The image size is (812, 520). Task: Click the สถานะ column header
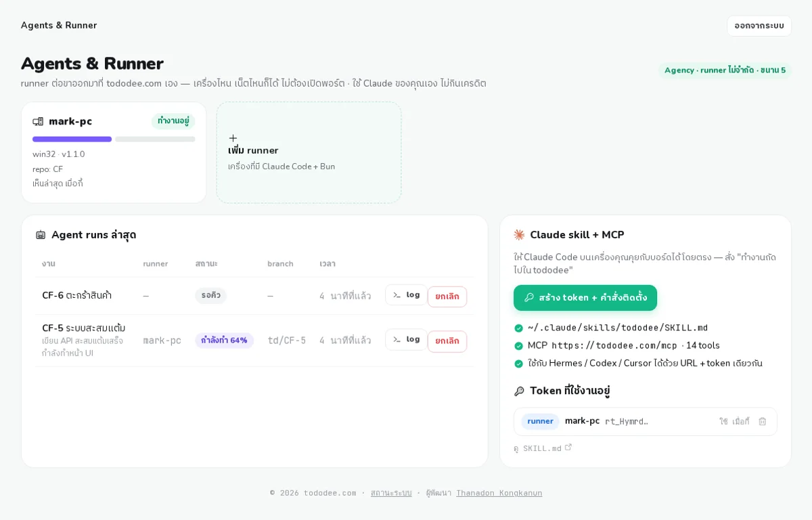tap(206, 264)
